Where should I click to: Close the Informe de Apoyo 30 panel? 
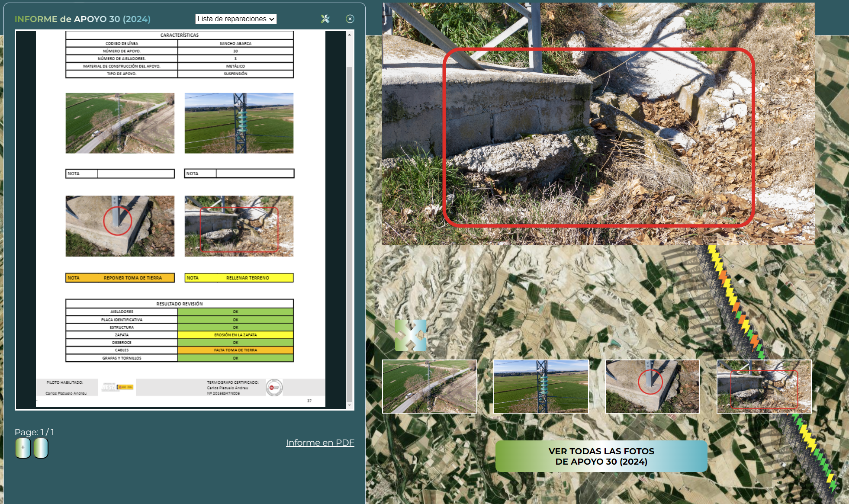point(350,19)
